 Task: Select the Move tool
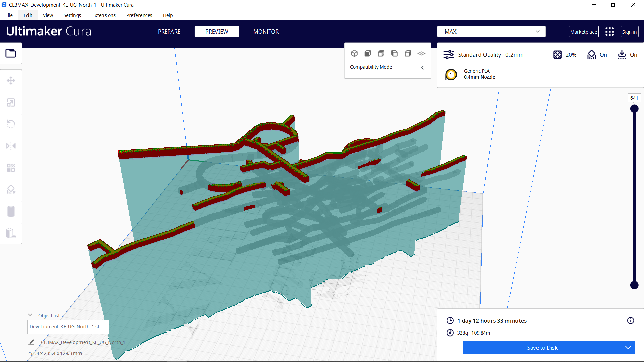point(11,80)
